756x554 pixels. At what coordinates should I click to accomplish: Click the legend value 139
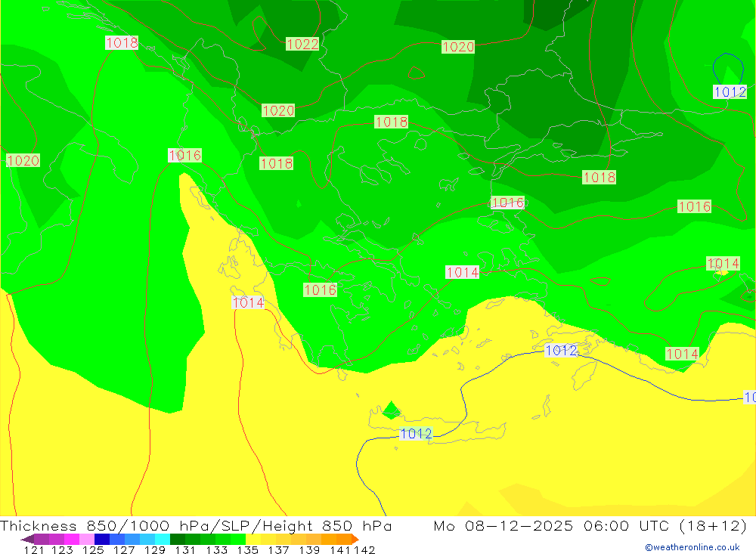[309, 550]
